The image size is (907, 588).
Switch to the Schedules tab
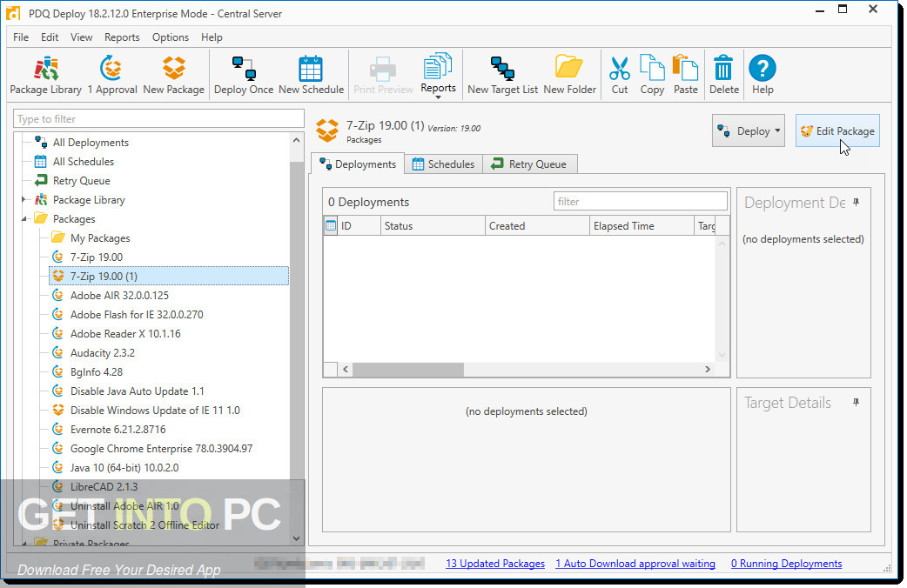(443, 164)
